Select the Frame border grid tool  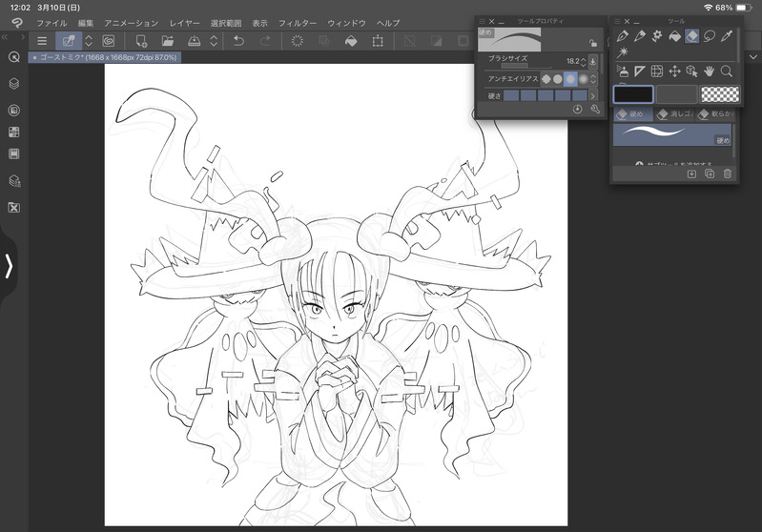click(x=657, y=72)
